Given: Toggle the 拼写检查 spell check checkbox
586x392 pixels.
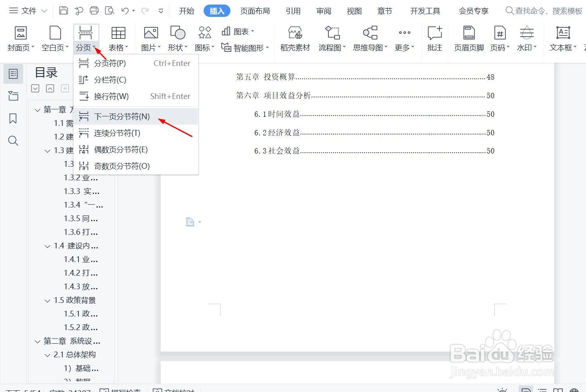Looking at the screenshot, I should coord(104,390).
